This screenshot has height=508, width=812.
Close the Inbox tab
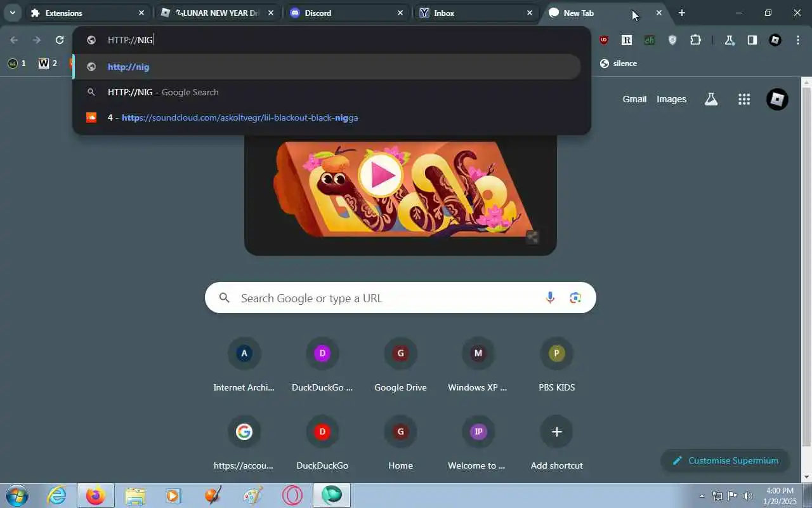[x=530, y=13]
